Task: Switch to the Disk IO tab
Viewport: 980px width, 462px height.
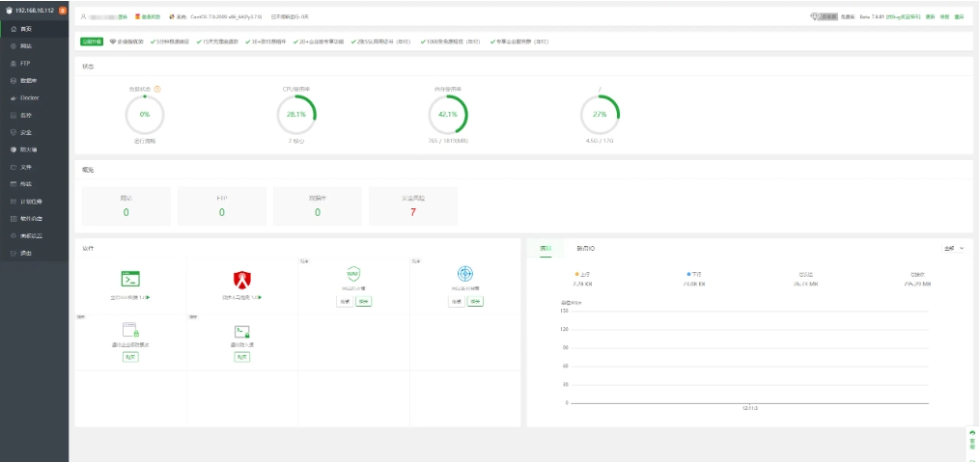Action: click(585, 248)
